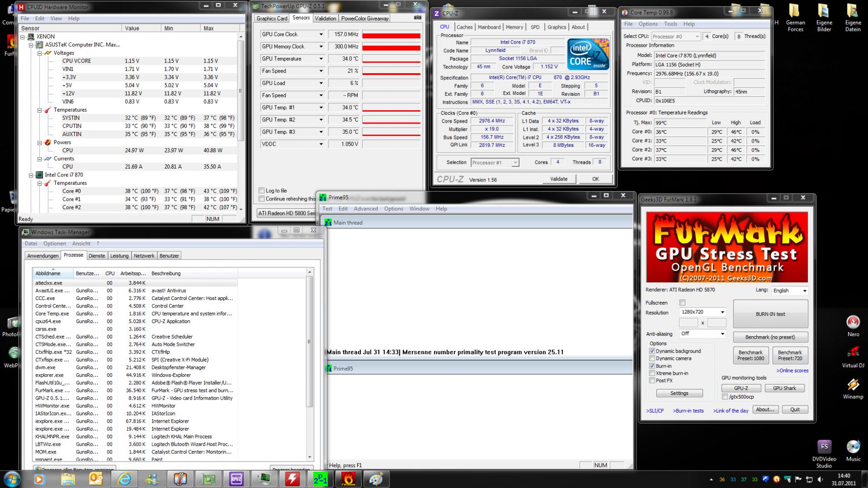The height and width of the screenshot is (488, 868).
Task: Switch to FurMark flame taskbar icon
Action: 348,479
